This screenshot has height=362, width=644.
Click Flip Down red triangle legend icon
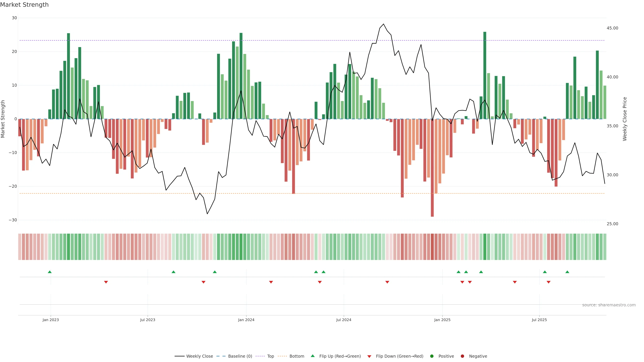click(x=369, y=356)
